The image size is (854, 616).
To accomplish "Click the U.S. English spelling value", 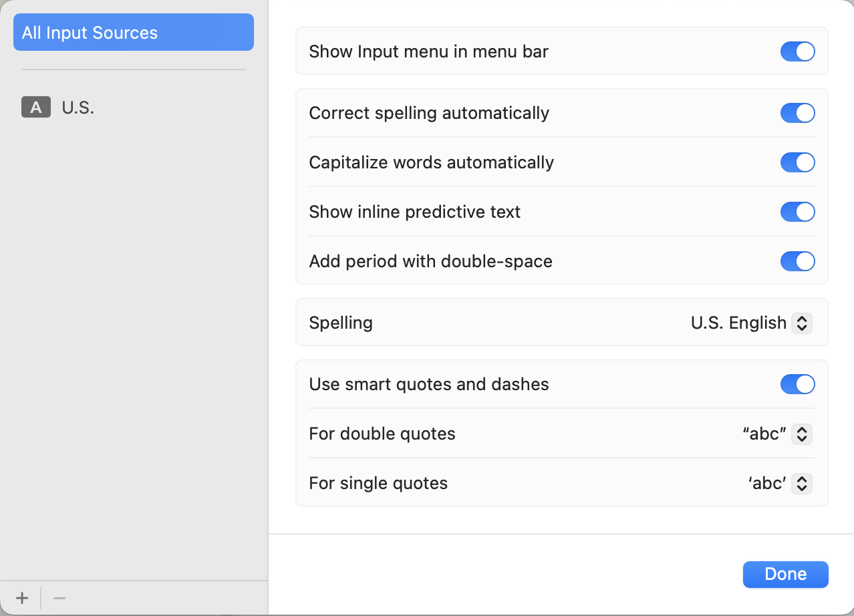I will click(x=738, y=323).
